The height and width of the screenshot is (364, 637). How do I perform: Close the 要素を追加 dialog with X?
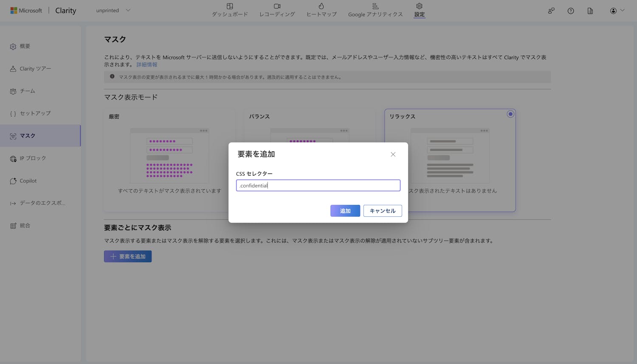[x=393, y=154]
